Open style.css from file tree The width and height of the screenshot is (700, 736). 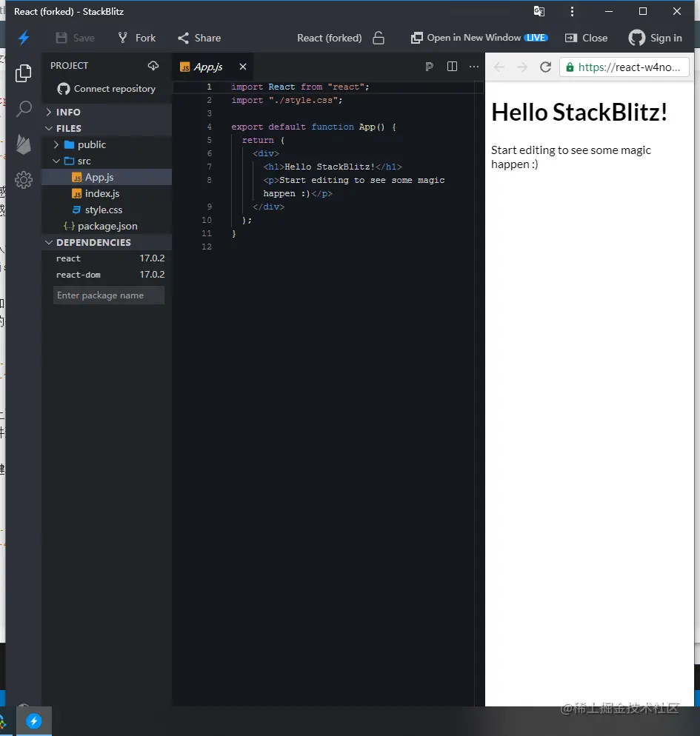(x=107, y=210)
